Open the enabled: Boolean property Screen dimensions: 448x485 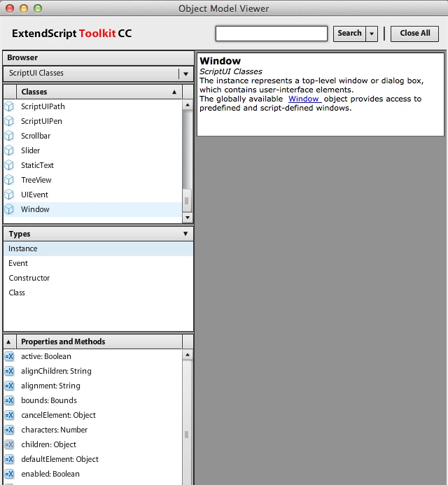(93, 474)
